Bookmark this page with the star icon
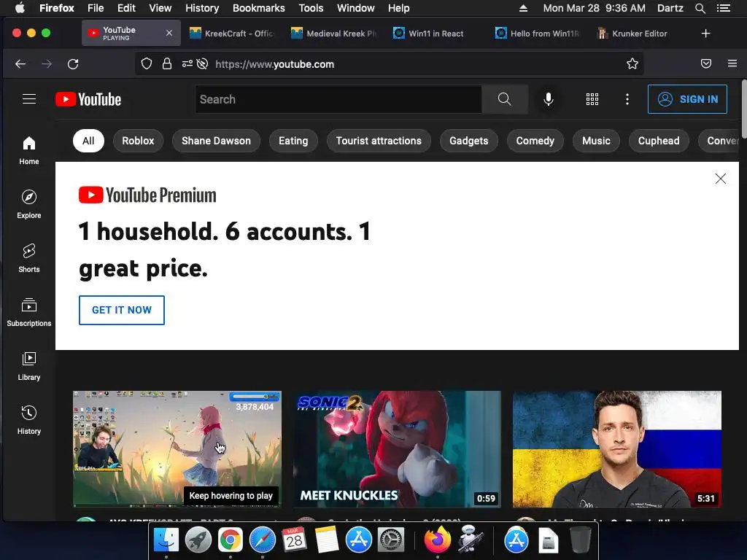 point(632,64)
